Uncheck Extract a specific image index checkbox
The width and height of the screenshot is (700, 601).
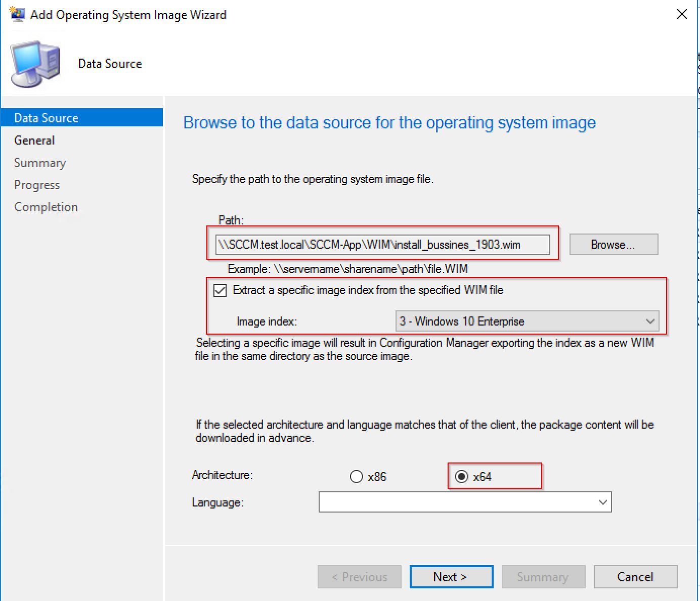(220, 291)
